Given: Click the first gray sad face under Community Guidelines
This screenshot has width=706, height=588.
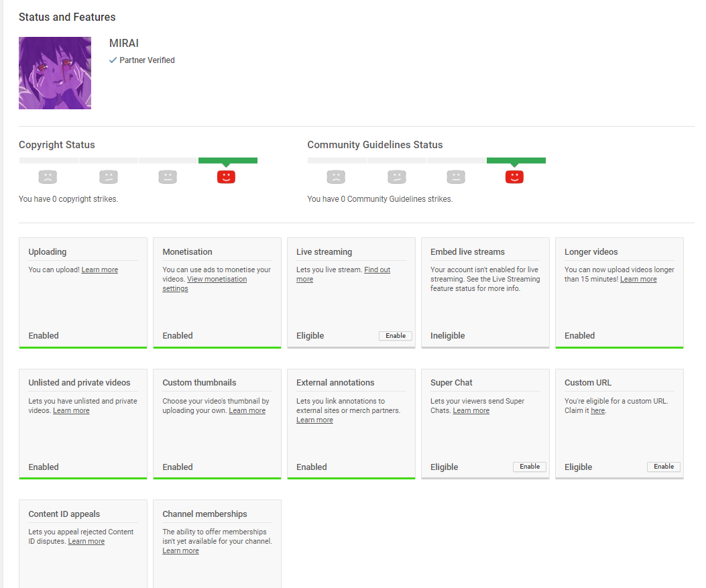Looking at the screenshot, I should point(336,176).
